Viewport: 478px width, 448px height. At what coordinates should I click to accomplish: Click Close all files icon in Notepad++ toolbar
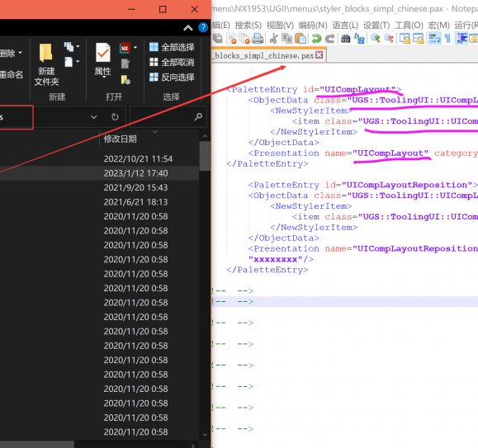244,39
